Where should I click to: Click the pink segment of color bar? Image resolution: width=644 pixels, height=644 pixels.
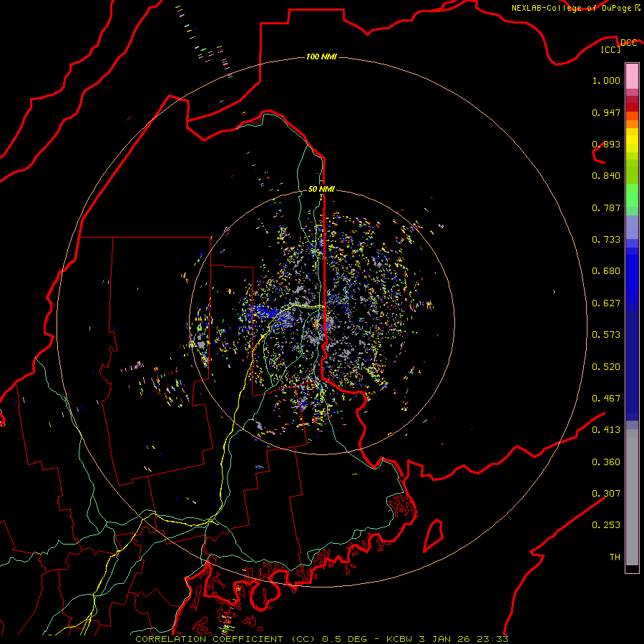[x=632, y=77]
